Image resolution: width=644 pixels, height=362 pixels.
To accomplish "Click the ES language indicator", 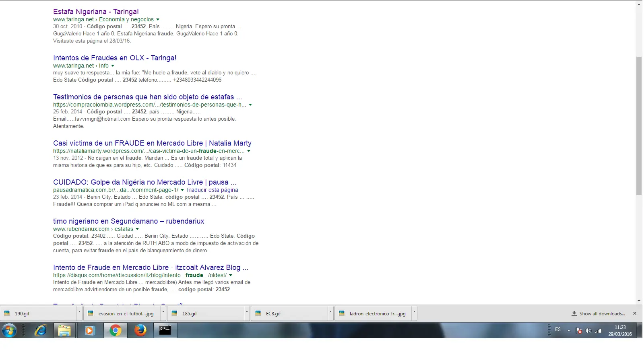I will pos(558,329).
